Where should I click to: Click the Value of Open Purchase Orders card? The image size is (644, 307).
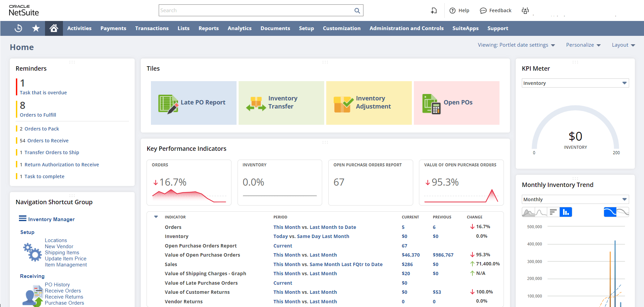(461, 183)
